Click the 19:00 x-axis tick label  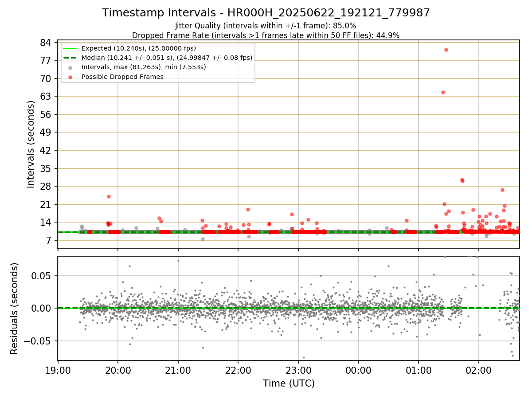coord(58,370)
